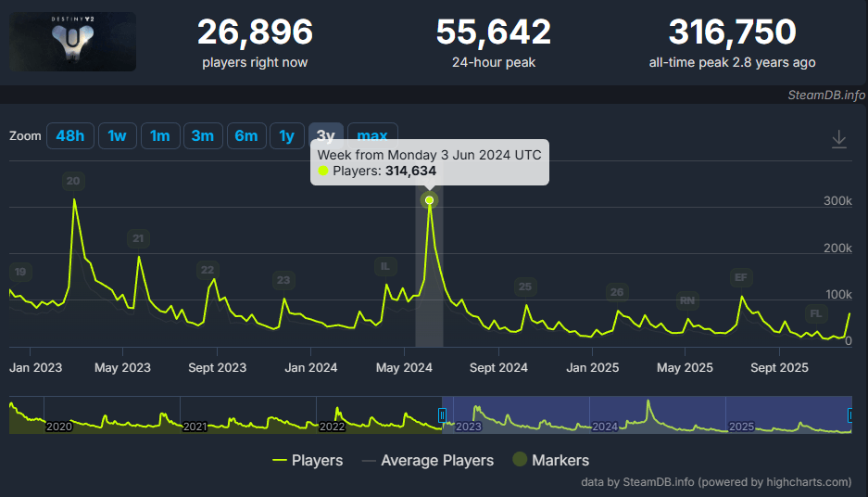The image size is (868, 497).
Task: Click the chart download menu icon
Action: [838, 139]
